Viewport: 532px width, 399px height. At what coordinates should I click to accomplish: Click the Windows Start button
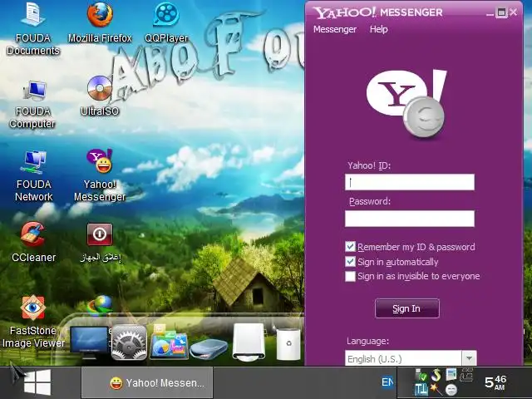pos(37,382)
